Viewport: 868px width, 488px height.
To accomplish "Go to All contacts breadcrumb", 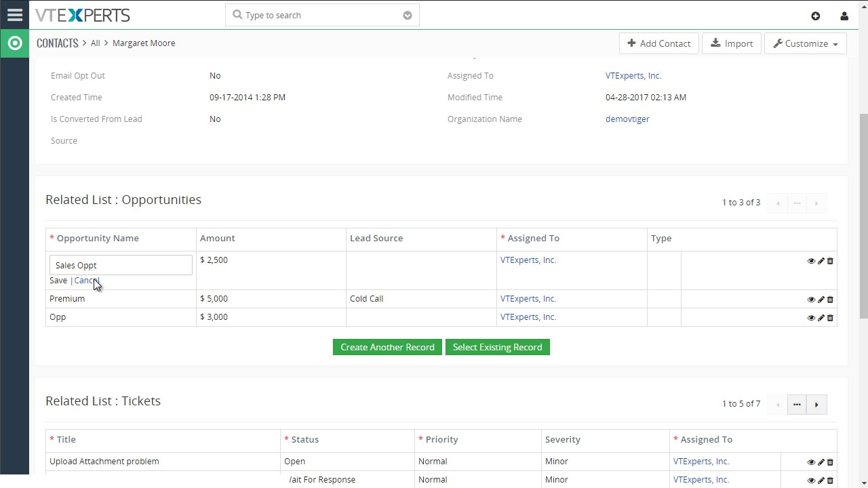I will coord(95,43).
